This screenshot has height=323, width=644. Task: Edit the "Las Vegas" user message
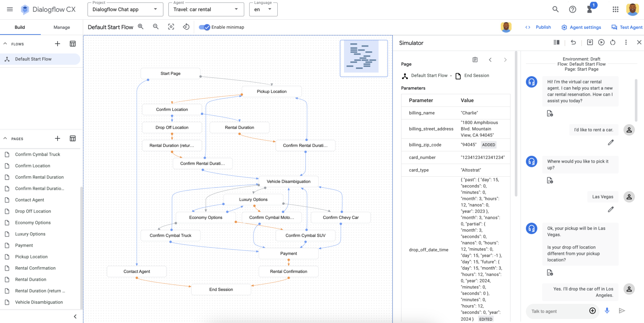point(611,209)
